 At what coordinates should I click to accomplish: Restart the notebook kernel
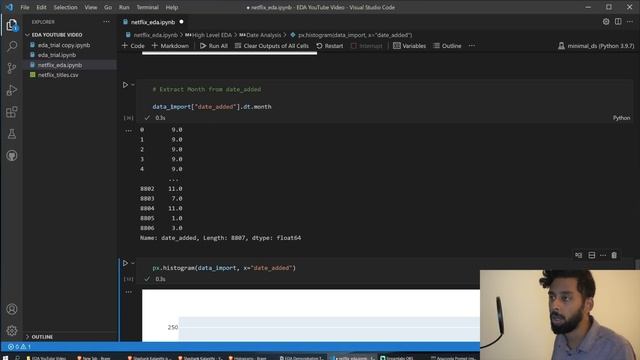click(x=330, y=46)
